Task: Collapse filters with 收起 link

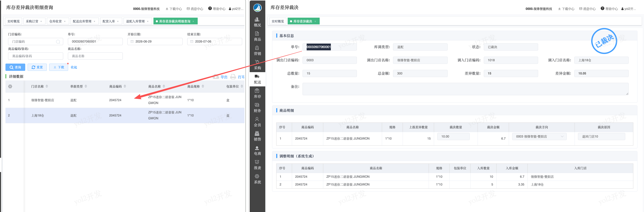Action: tap(74, 67)
